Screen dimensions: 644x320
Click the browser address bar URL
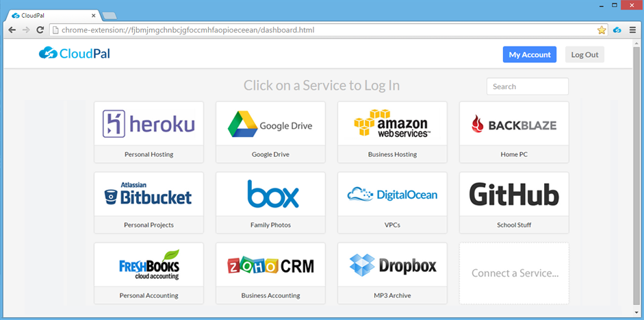pyautogui.click(x=188, y=30)
